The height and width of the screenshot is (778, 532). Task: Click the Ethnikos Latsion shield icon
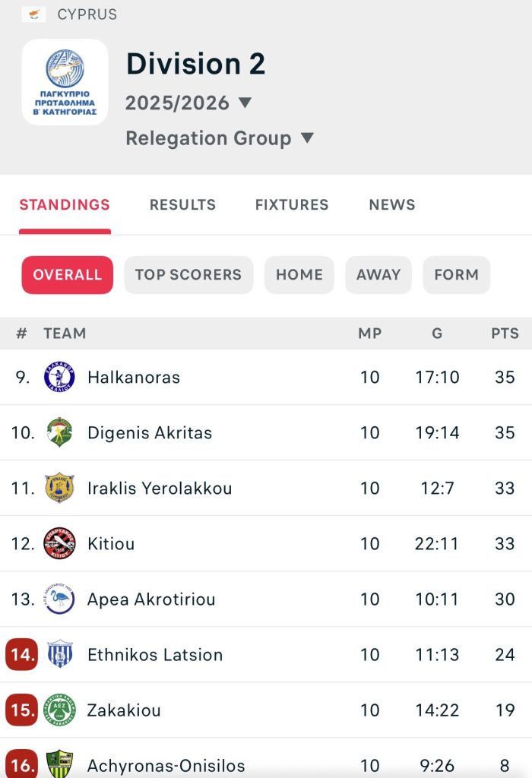coord(59,655)
